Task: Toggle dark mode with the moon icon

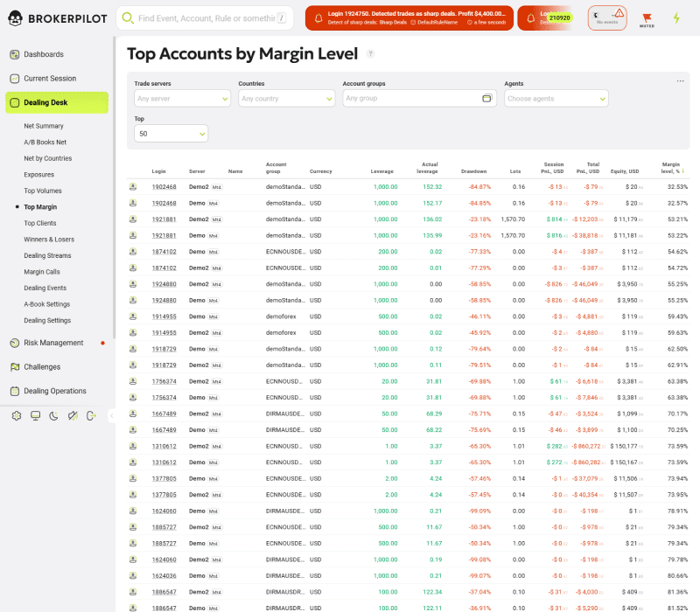Action: (53, 416)
